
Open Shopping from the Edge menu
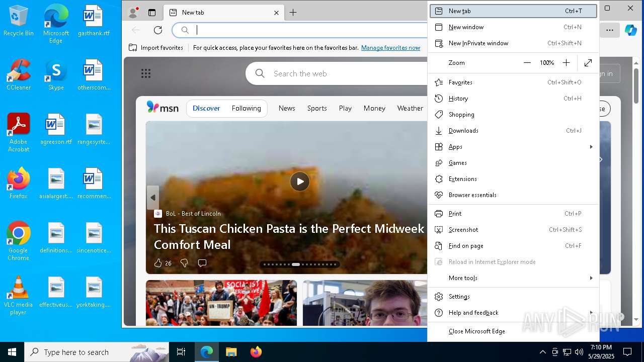pos(513,115)
